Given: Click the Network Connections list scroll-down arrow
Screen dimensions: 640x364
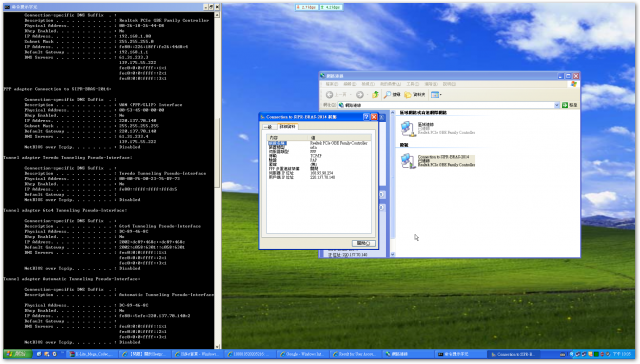Looking at the screenshot, I should [x=393, y=254].
